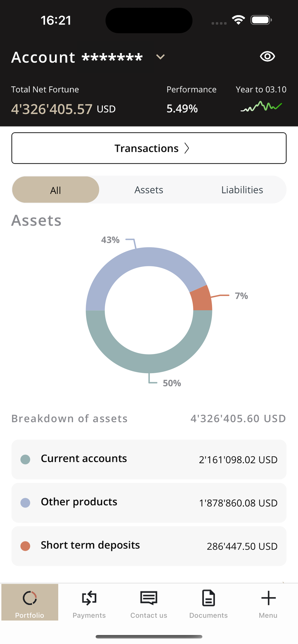298x644 pixels.
Task: Tap the battery status icon
Action: [261, 20]
